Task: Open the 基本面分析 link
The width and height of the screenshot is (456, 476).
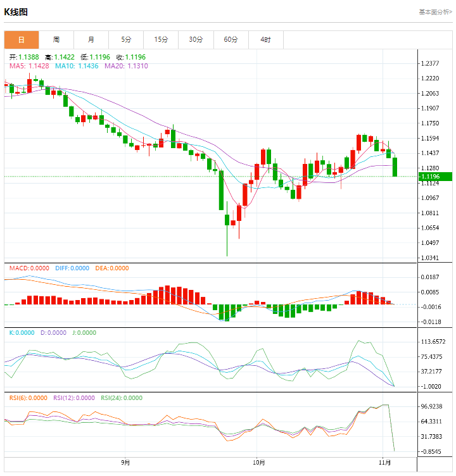Action: 436,12
